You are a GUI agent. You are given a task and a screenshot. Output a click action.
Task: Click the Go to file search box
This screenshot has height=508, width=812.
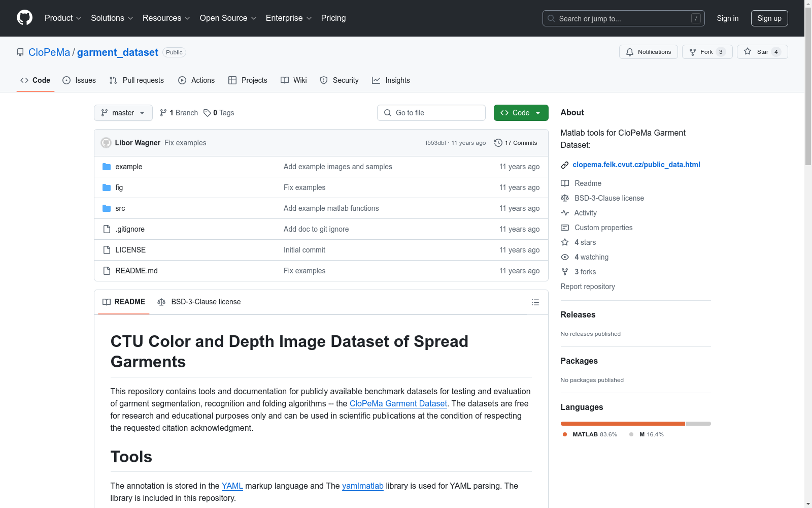pos(431,113)
